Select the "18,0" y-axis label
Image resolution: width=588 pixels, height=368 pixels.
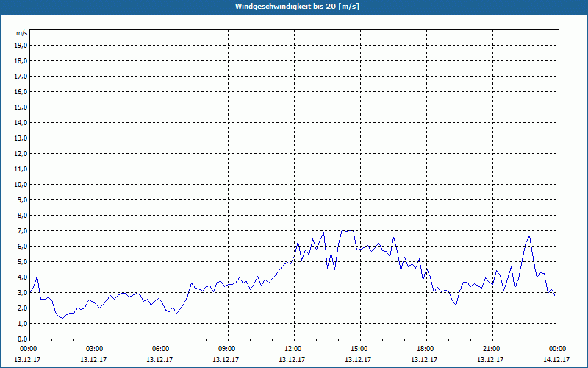21,61
